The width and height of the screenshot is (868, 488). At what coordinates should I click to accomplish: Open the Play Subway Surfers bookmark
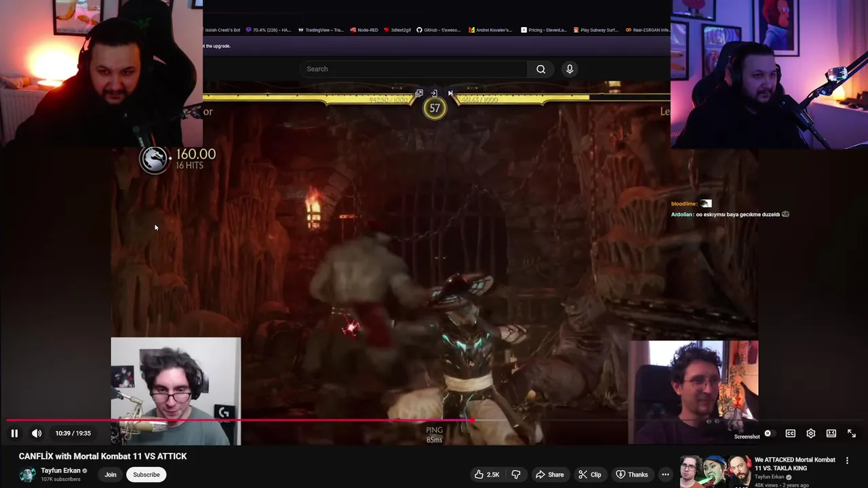(x=596, y=30)
